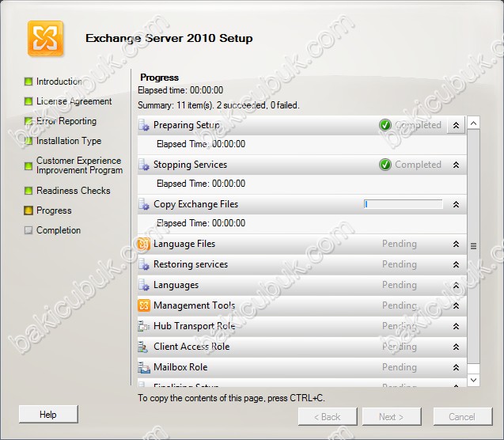Click the Mailbox Role icon
The height and width of the screenshot is (440, 504).
(x=144, y=367)
